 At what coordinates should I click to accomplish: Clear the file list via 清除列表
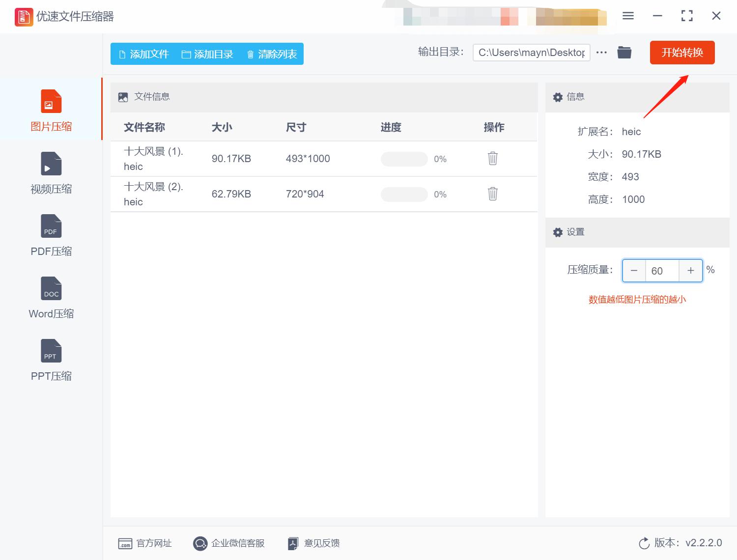(x=271, y=54)
